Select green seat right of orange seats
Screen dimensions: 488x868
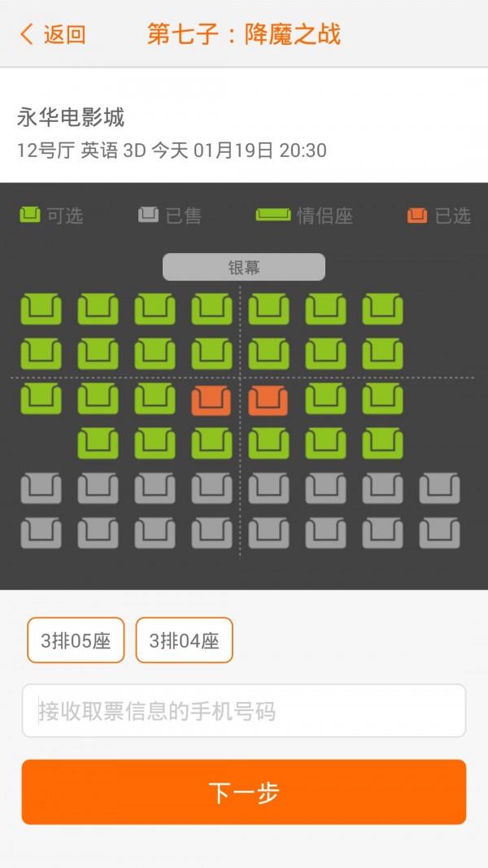click(x=326, y=399)
